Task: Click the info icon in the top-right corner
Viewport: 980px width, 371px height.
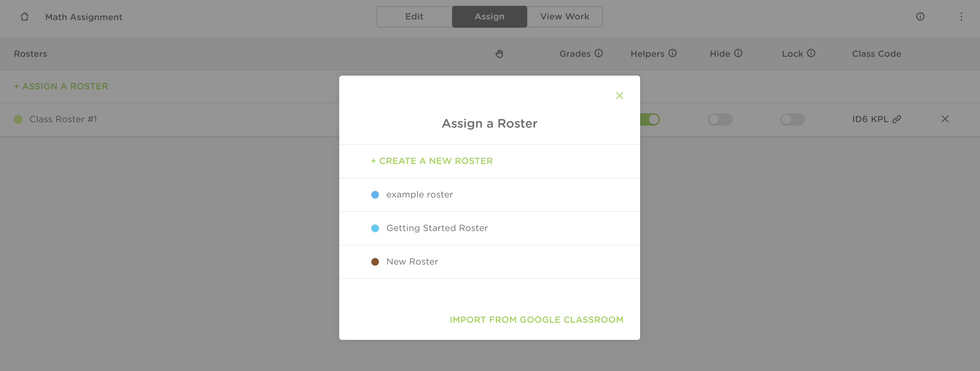Action: tap(920, 16)
